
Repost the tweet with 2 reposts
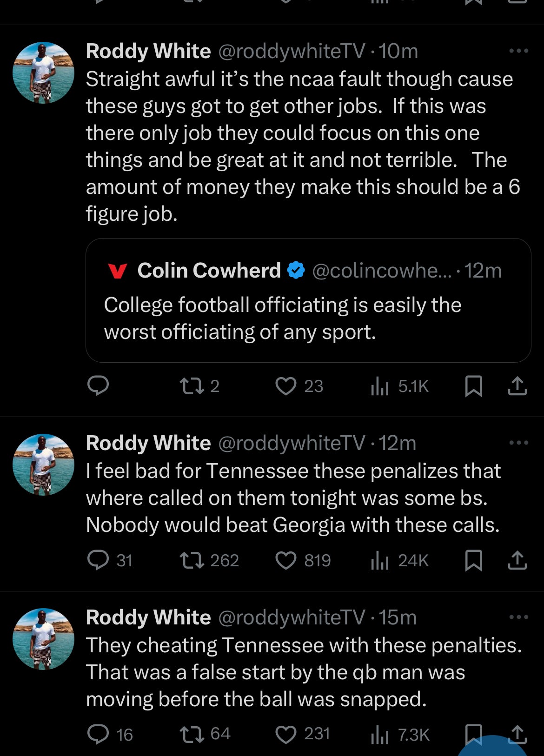[x=192, y=386]
